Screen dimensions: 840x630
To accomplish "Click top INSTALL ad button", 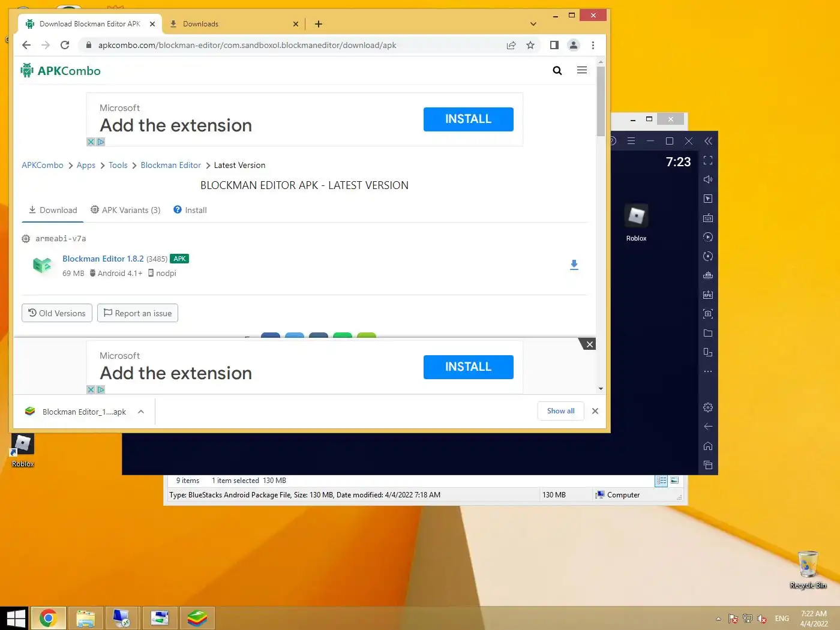I will point(468,119).
